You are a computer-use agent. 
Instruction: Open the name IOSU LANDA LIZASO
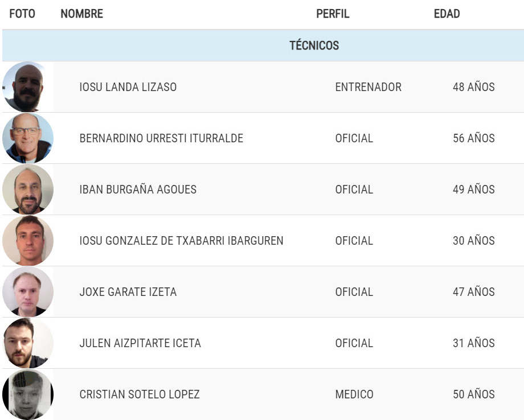pos(128,87)
